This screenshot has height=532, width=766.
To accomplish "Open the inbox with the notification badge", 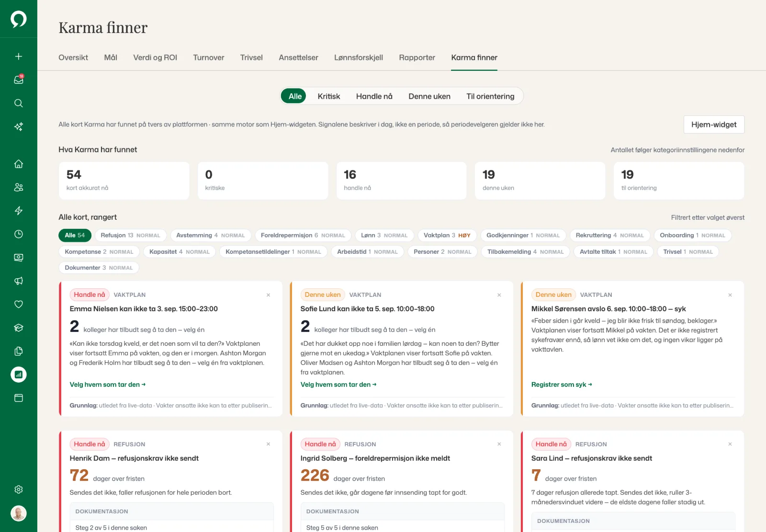I will click(x=19, y=79).
